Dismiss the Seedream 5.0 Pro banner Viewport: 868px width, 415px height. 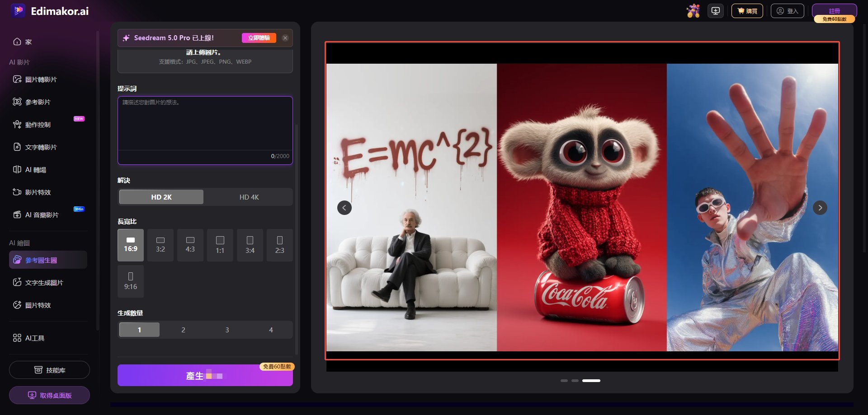click(x=285, y=38)
